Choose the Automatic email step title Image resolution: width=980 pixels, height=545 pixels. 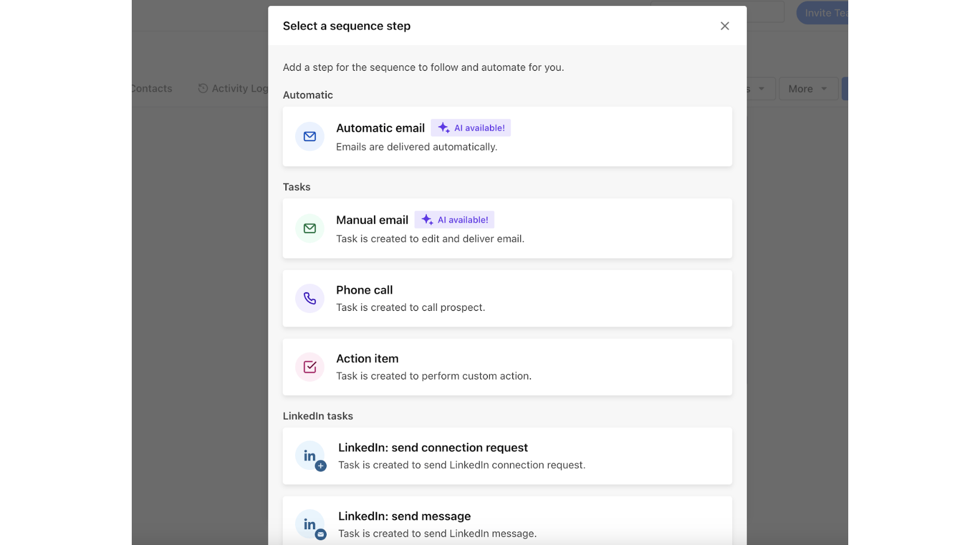380,128
